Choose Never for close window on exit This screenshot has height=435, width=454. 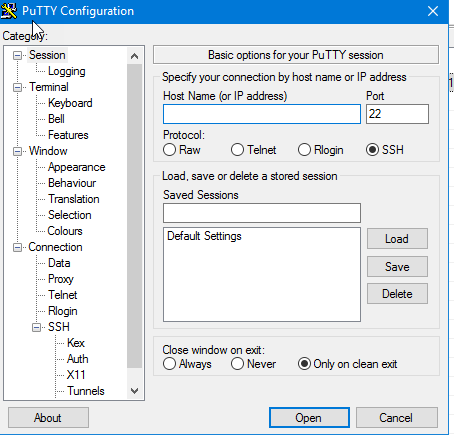point(237,364)
